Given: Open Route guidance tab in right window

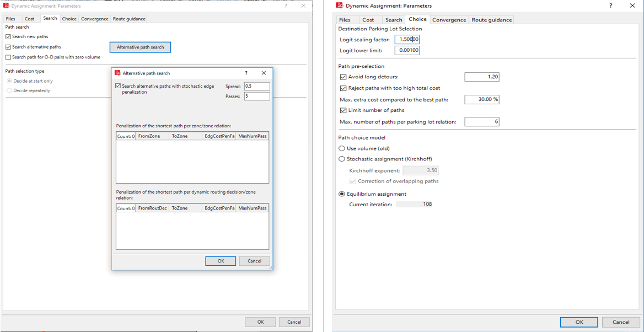Looking at the screenshot, I should 492,20.
